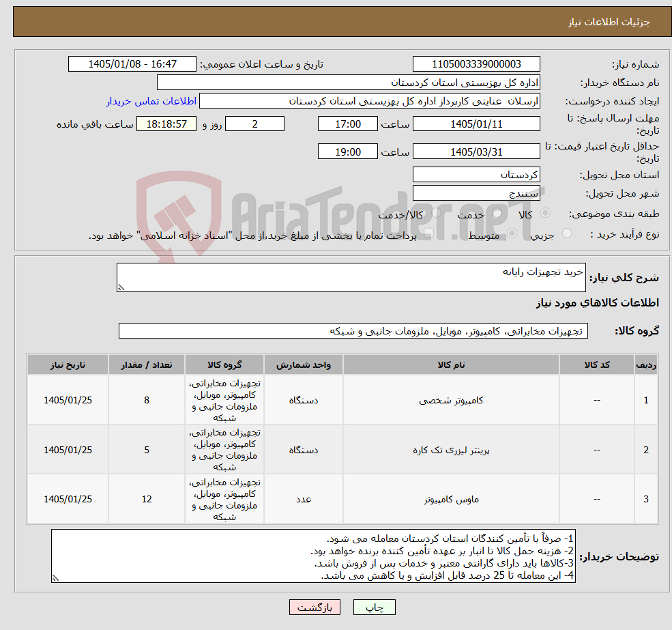Click the general description box خرید تجهیزات رایانه
This screenshot has height=630, width=672.
[351, 278]
